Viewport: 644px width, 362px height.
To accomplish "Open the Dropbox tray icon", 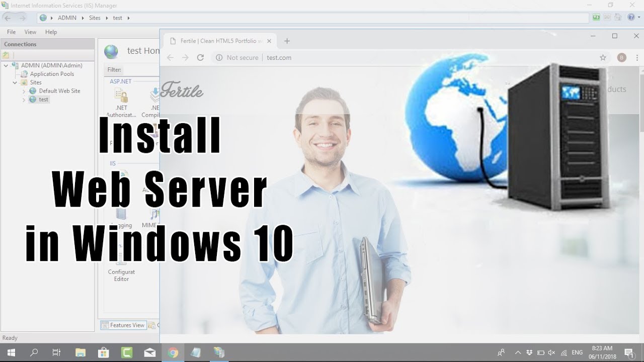I will coord(529,352).
